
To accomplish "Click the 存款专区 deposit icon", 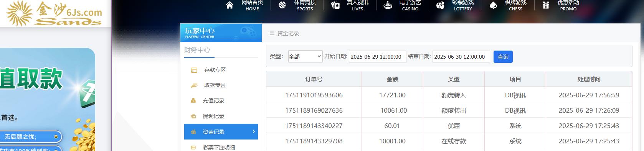I will coord(194,70).
